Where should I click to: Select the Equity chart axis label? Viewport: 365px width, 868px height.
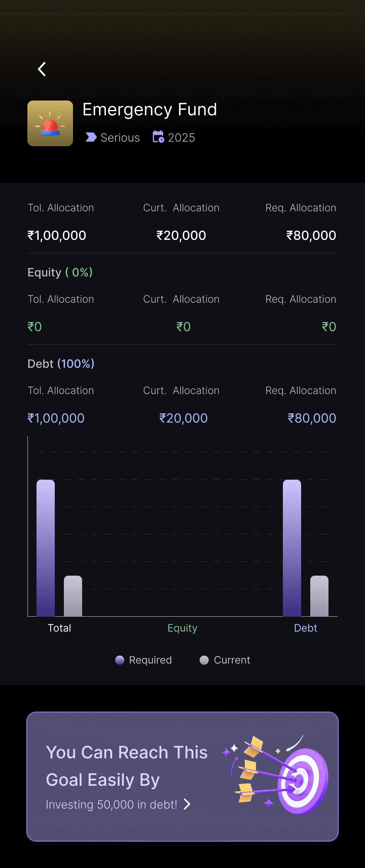[182, 628]
